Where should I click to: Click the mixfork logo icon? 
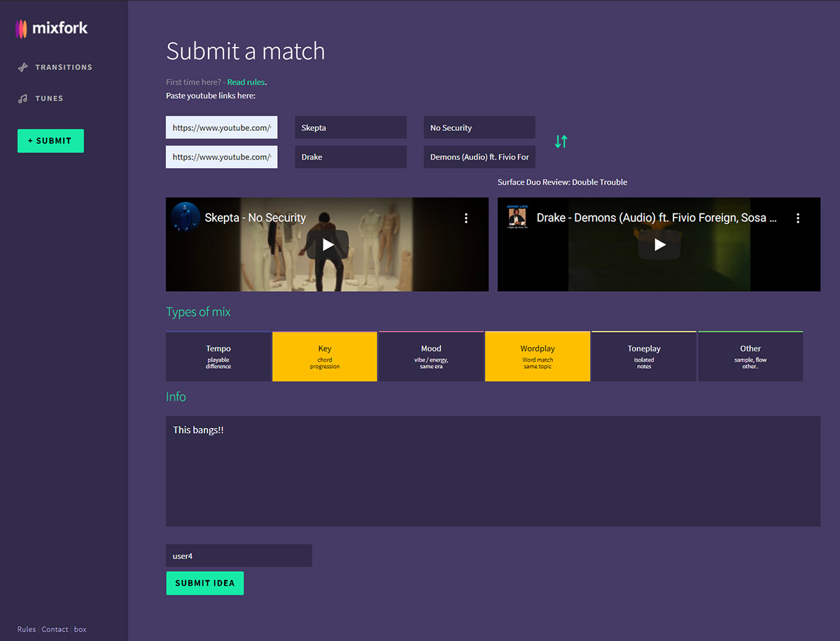pyautogui.click(x=22, y=29)
